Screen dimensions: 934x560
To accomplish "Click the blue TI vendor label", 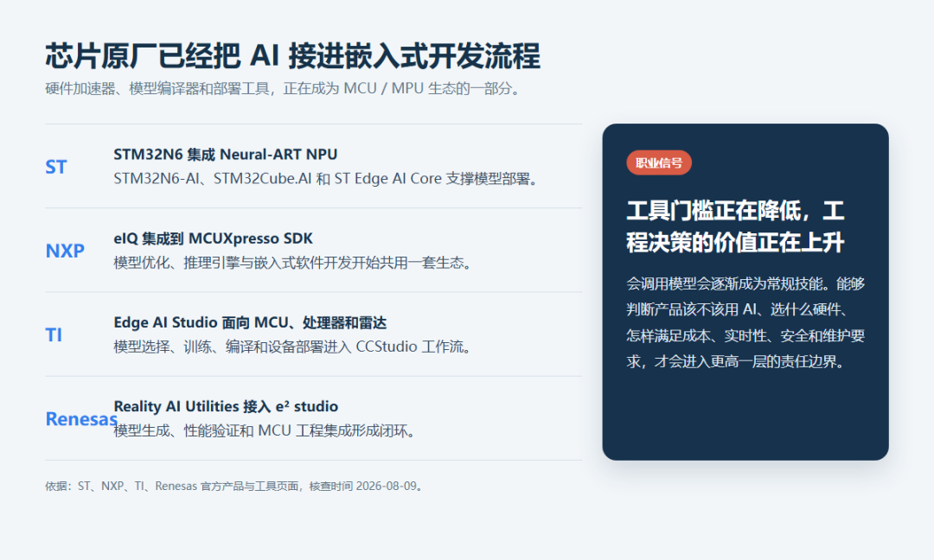I will pyautogui.click(x=54, y=335).
